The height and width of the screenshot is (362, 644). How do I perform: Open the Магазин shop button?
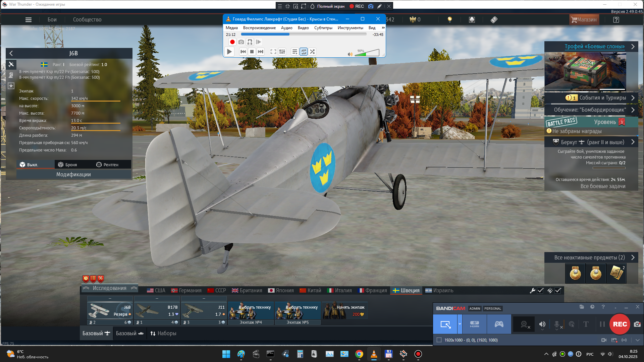(x=584, y=20)
